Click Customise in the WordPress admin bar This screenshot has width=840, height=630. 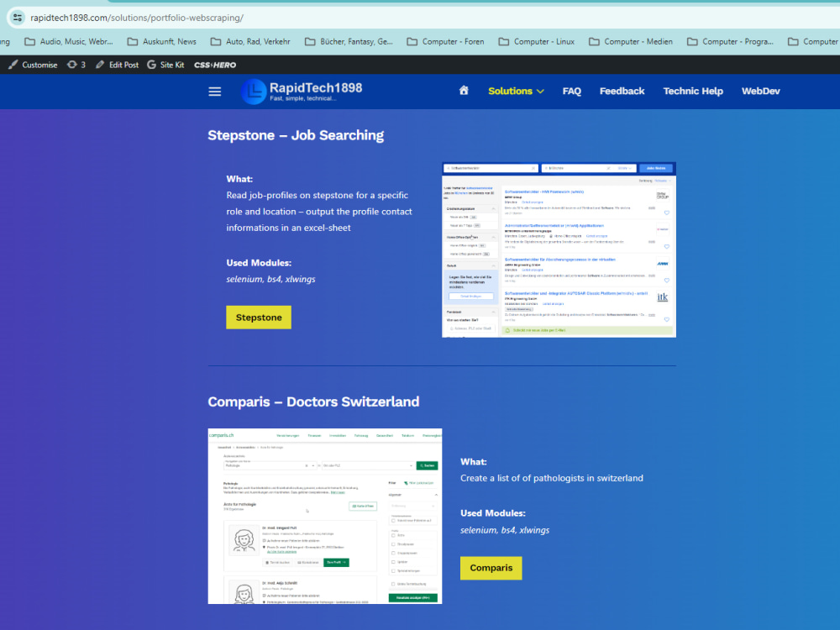click(33, 65)
